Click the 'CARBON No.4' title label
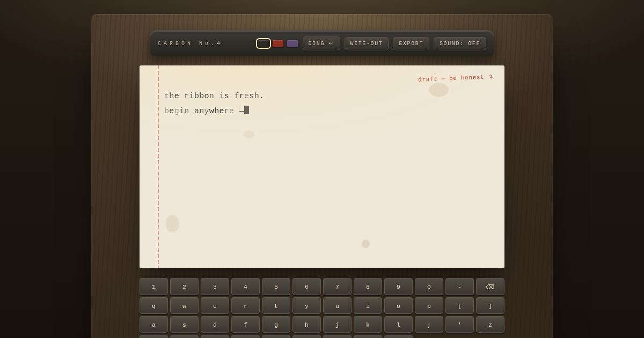The height and width of the screenshot is (338, 644). point(189,43)
